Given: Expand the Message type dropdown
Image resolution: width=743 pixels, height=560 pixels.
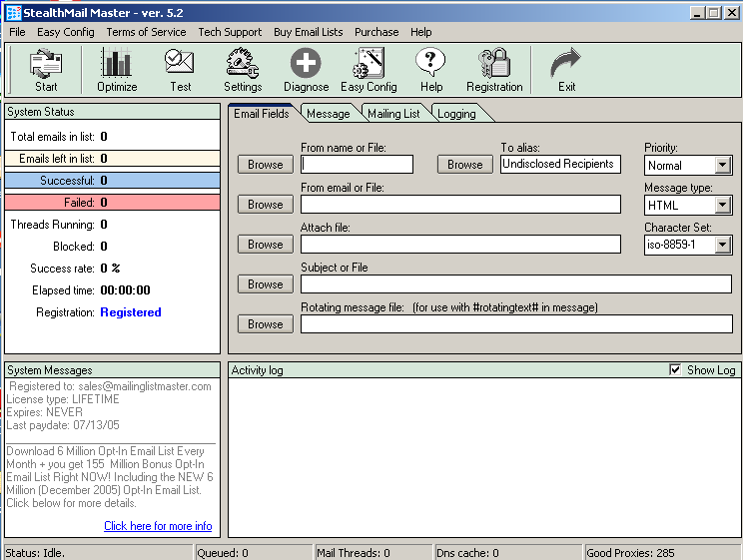Looking at the screenshot, I should (722, 206).
